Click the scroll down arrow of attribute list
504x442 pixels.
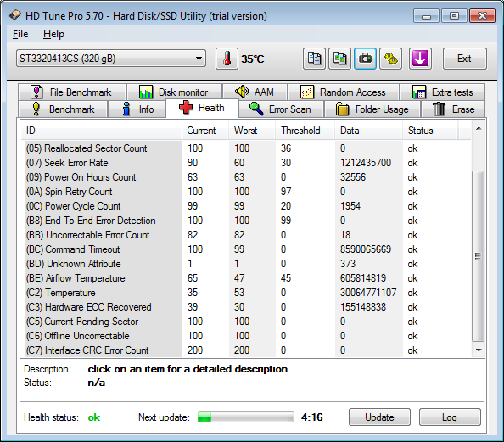479,350
